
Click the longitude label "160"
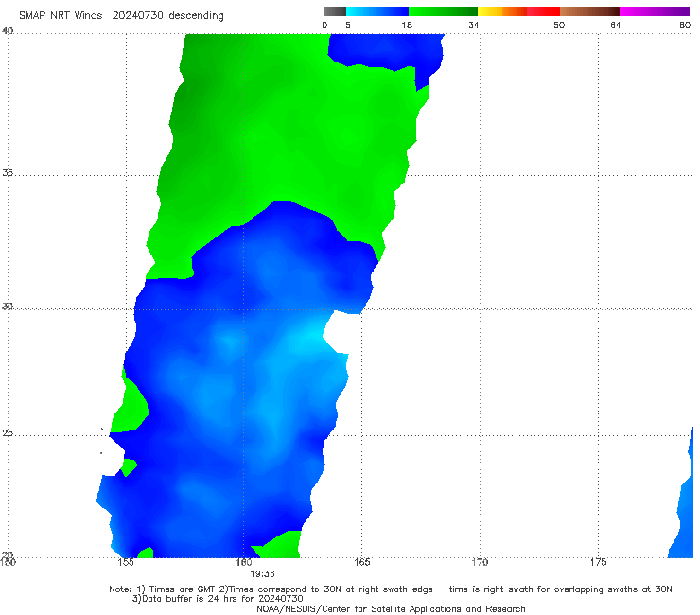(x=244, y=562)
